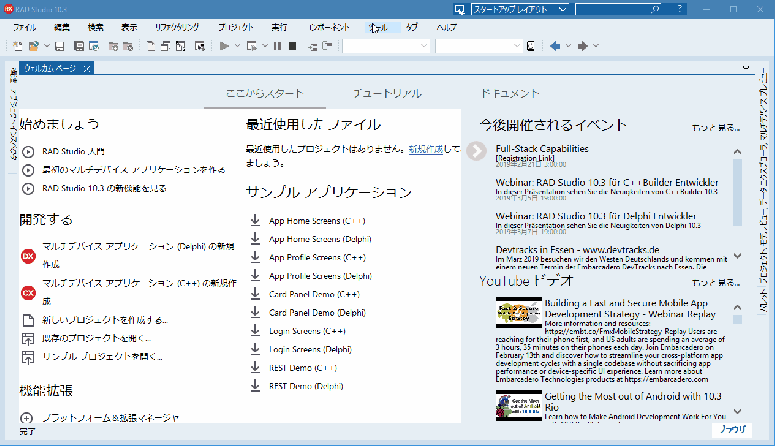Viewport: 775px width, 446px height.
Task: Click the Step Over toolbar icon
Action: click(x=327, y=46)
